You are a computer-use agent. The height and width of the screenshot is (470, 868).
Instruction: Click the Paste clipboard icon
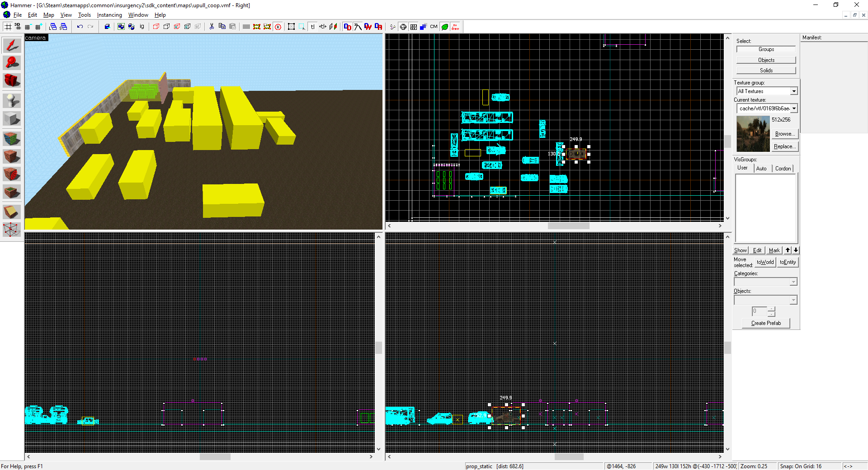pos(232,27)
